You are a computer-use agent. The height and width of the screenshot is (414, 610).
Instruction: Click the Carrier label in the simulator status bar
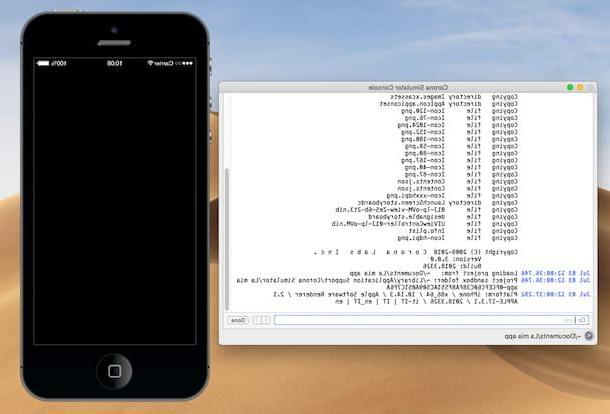(164, 63)
